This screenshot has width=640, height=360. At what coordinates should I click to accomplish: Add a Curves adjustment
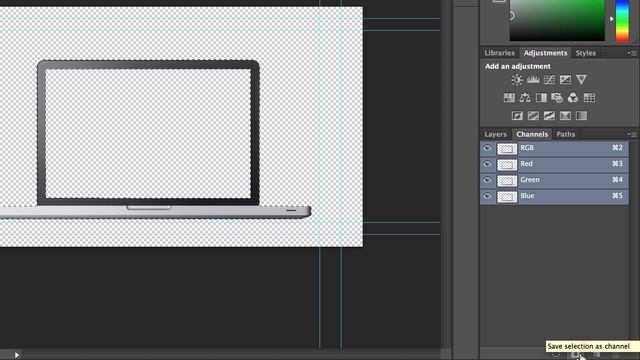coord(549,80)
